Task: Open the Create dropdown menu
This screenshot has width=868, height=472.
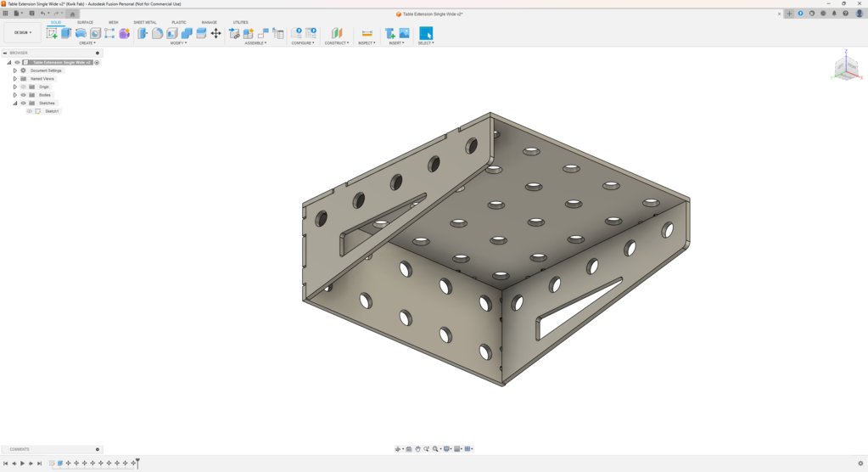Action: coord(87,43)
